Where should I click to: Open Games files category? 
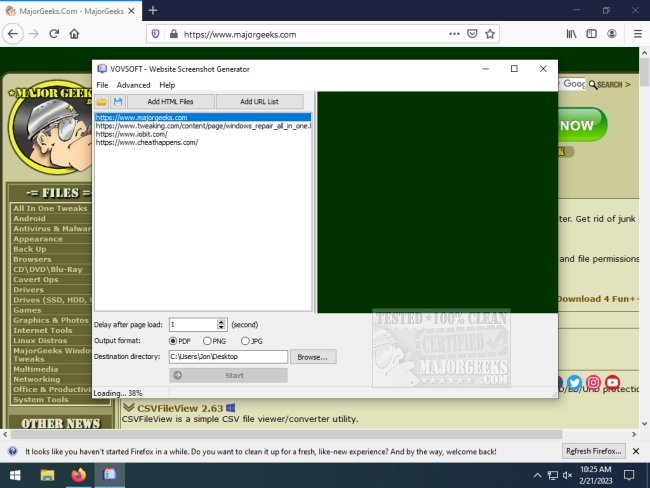[x=27, y=310]
